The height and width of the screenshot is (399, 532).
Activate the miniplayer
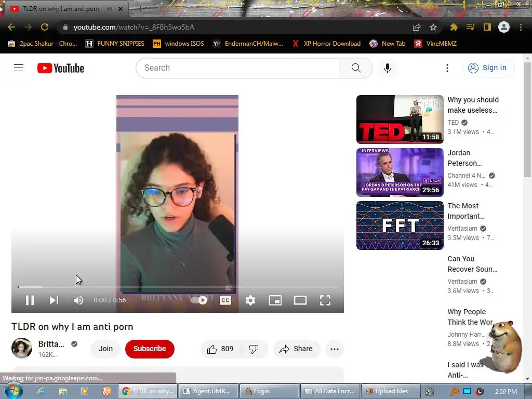coord(275,300)
